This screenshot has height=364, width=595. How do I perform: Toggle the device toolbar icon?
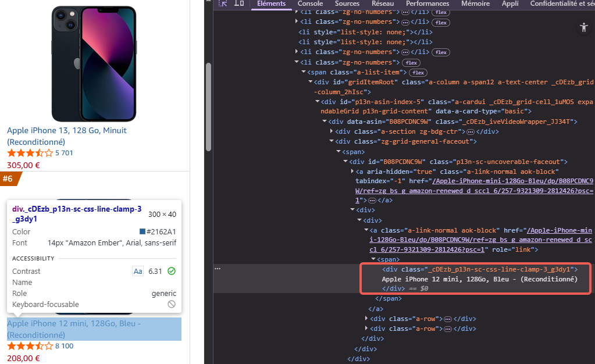tap(238, 3)
